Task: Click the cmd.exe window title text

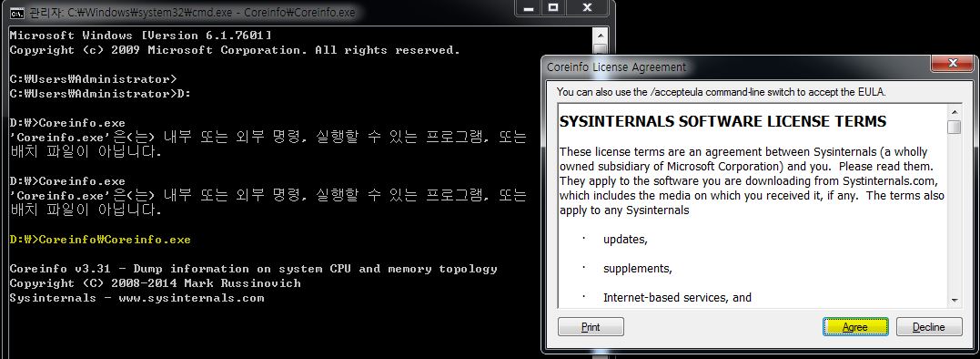Action: coord(193,13)
